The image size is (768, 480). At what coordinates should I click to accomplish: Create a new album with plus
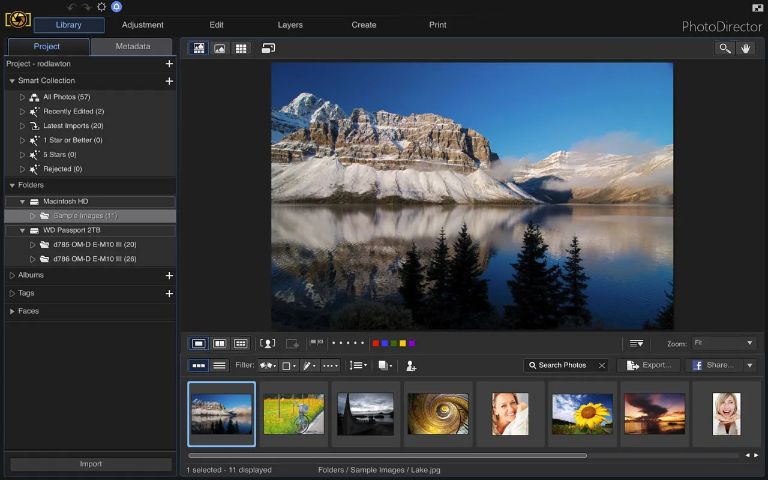pyautogui.click(x=169, y=275)
